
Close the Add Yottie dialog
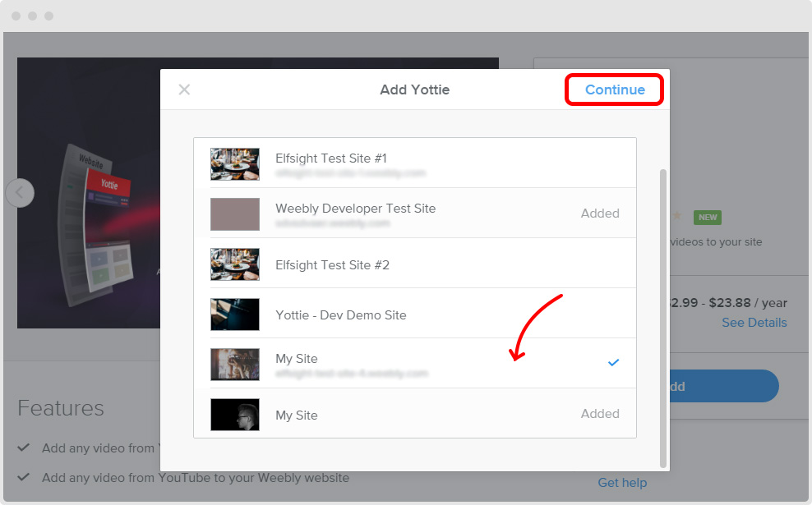(x=184, y=90)
